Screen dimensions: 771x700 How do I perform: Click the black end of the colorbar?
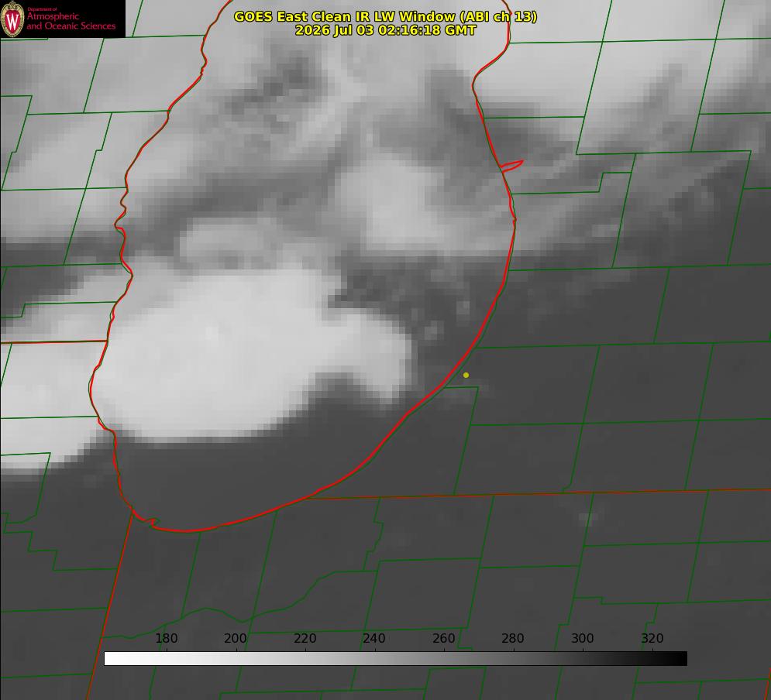(680, 659)
